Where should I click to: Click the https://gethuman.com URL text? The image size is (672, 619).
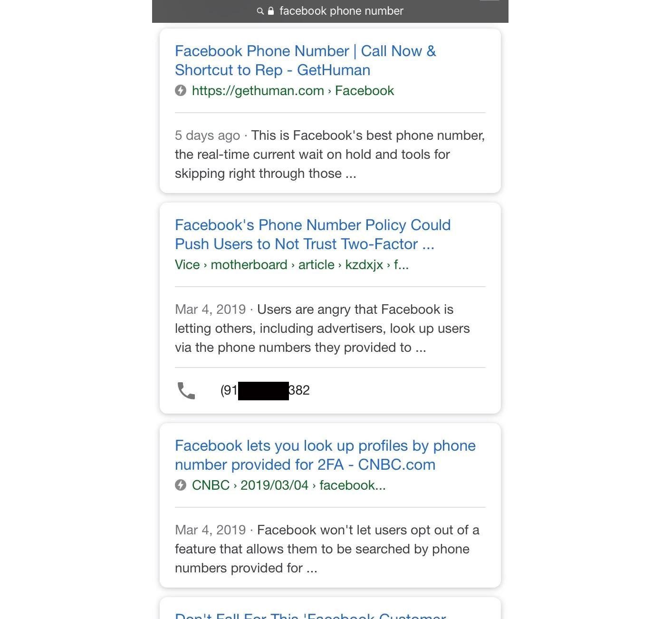(258, 91)
